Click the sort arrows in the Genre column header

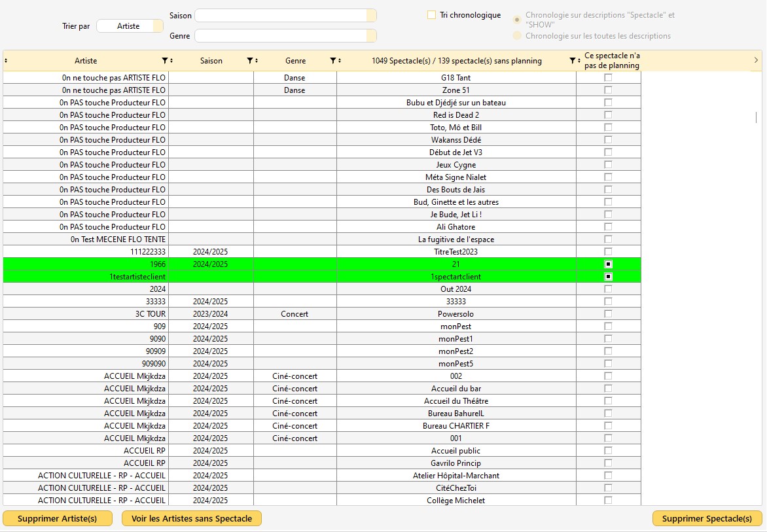point(340,61)
